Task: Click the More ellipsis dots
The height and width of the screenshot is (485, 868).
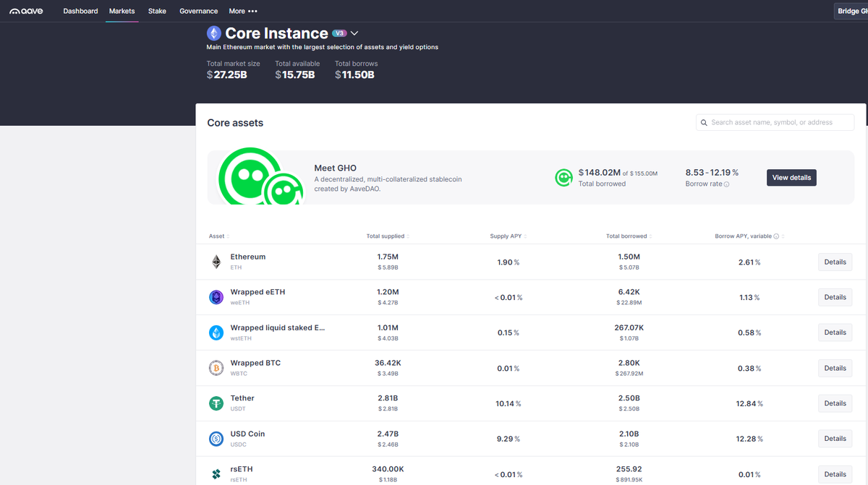Action: click(x=252, y=12)
